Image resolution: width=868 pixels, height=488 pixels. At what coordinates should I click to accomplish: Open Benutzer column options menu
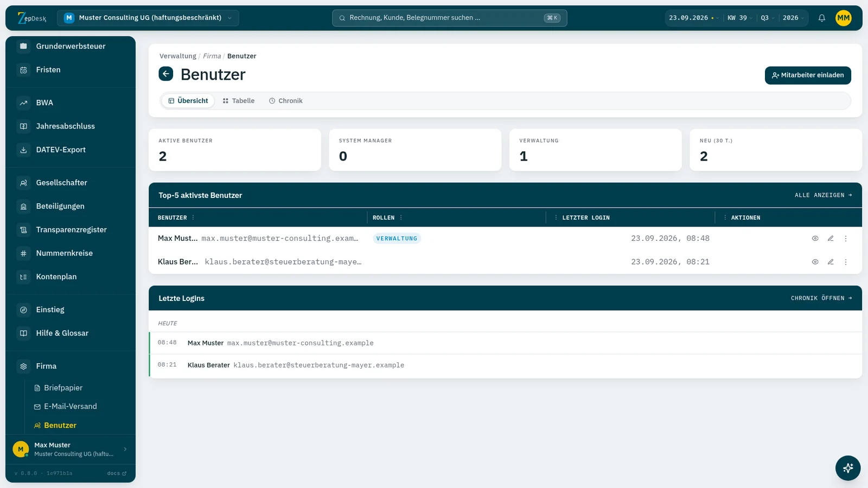[193, 217]
